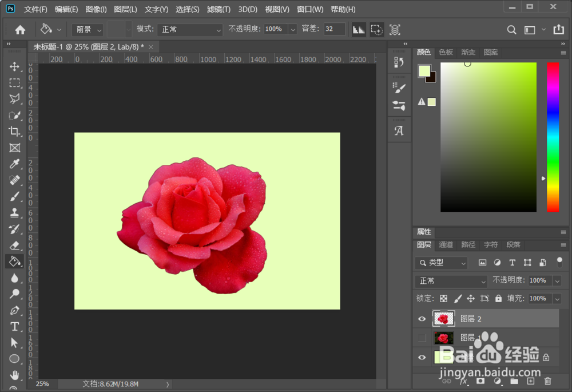This screenshot has width=572, height=392.
Task: Click the delete layer trash icon
Action: [x=547, y=381]
